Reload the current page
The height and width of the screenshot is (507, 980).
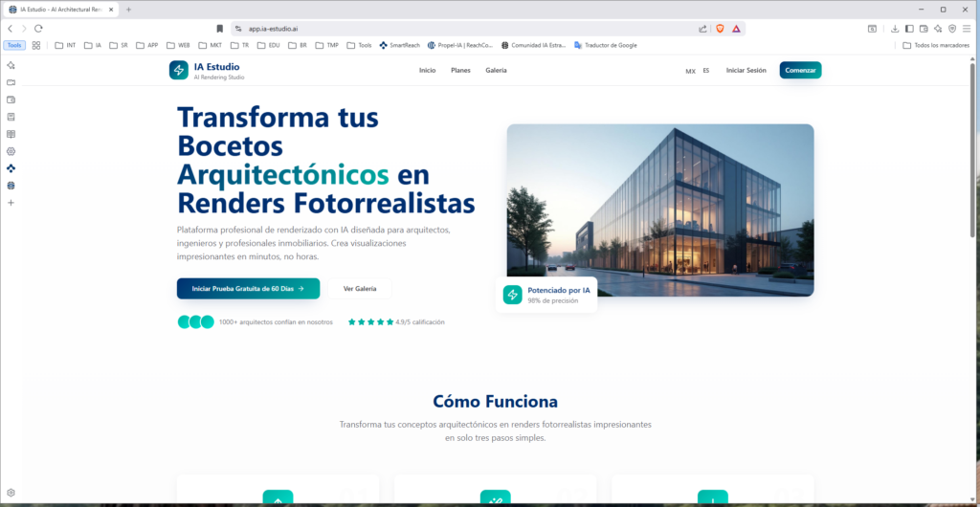click(x=38, y=29)
